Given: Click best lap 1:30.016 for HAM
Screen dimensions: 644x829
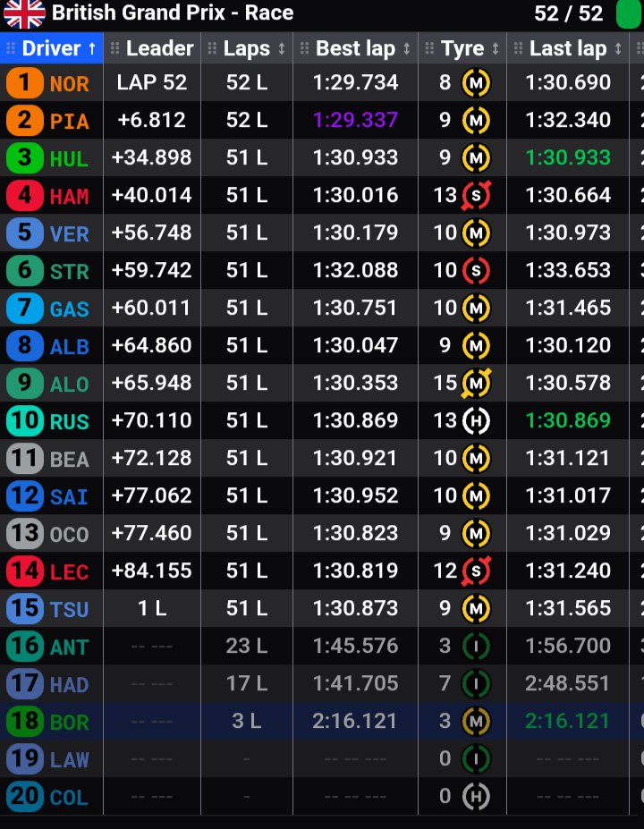Looking at the screenshot, I should pos(355,195).
